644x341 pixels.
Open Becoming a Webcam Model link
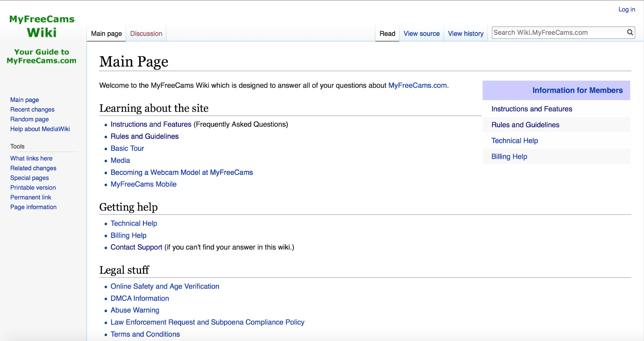tap(182, 172)
